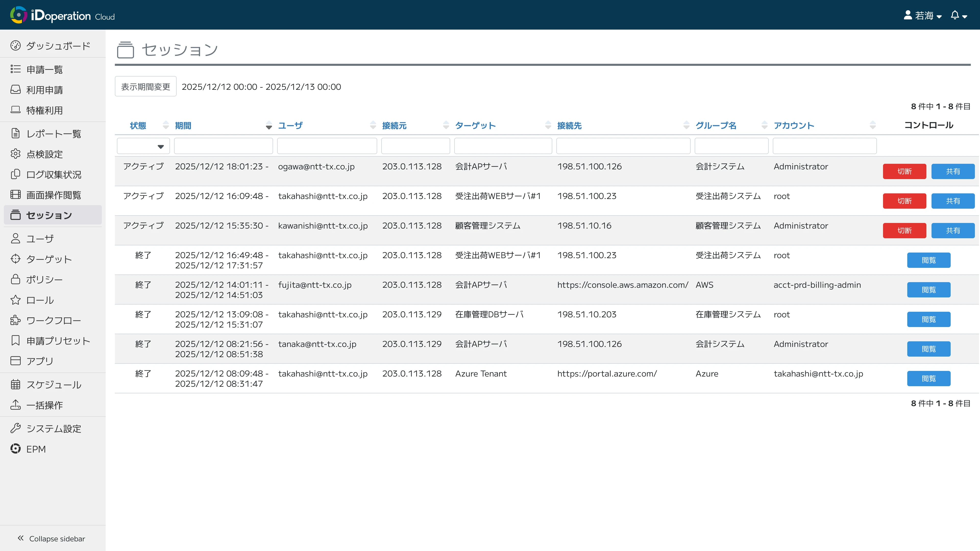Click the 画面操作閲覧 film icon
Viewport: 980px width, 551px height.
[x=15, y=195]
